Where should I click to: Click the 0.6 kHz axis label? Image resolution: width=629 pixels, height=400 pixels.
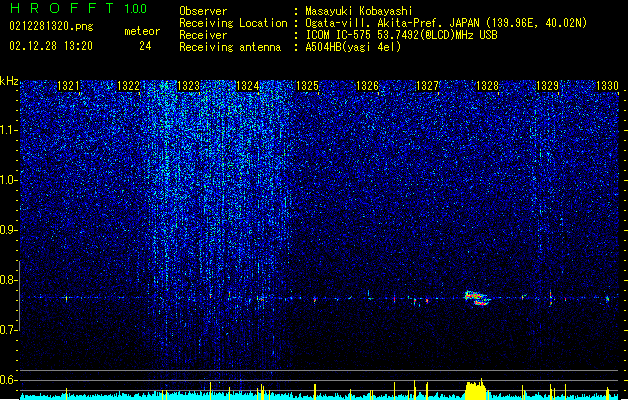pyautogui.click(x=9, y=380)
